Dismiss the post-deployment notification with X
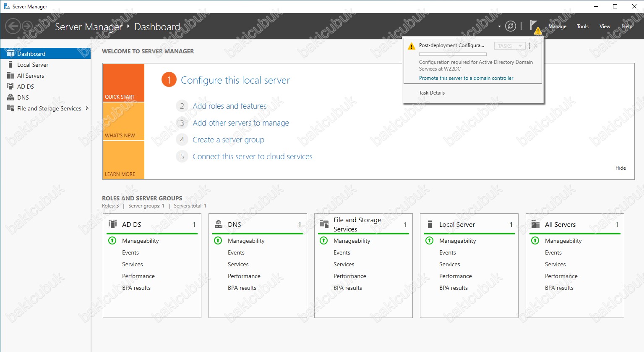Image resolution: width=644 pixels, height=352 pixels. click(536, 46)
